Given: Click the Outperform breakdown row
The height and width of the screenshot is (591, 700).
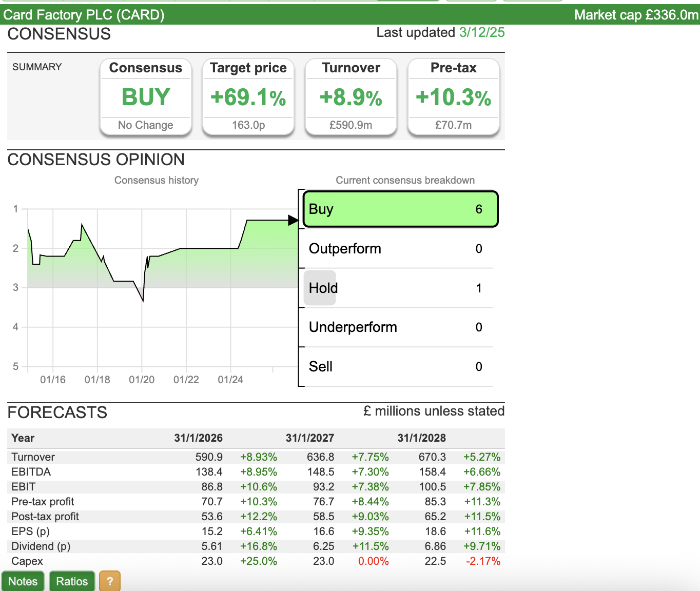Looking at the screenshot, I should click(395, 249).
